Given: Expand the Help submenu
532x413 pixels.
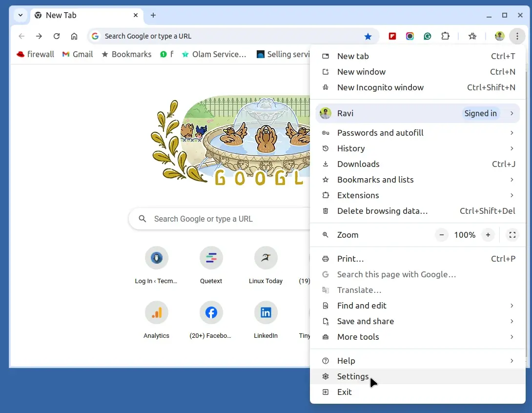Looking at the screenshot, I should click(x=418, y=361).
